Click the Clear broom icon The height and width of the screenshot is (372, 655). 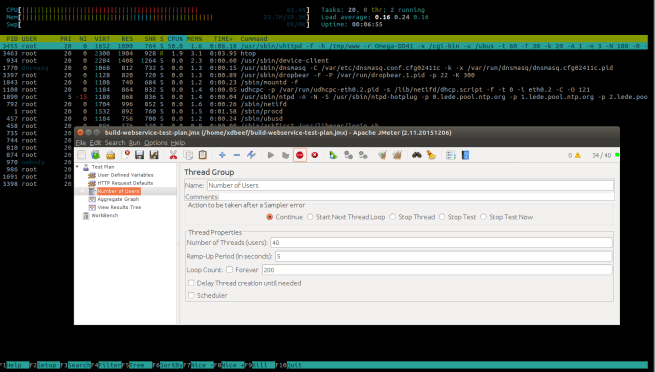[382, 155]
